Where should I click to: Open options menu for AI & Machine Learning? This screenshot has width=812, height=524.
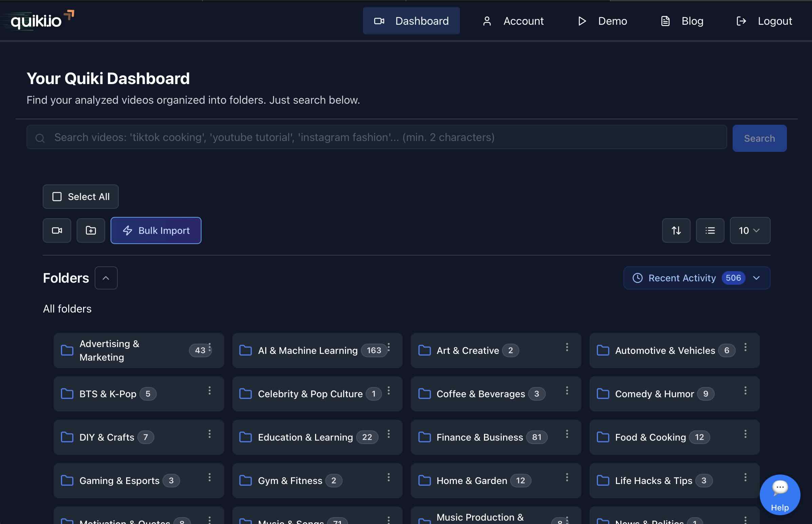click(x=388, y=347)
